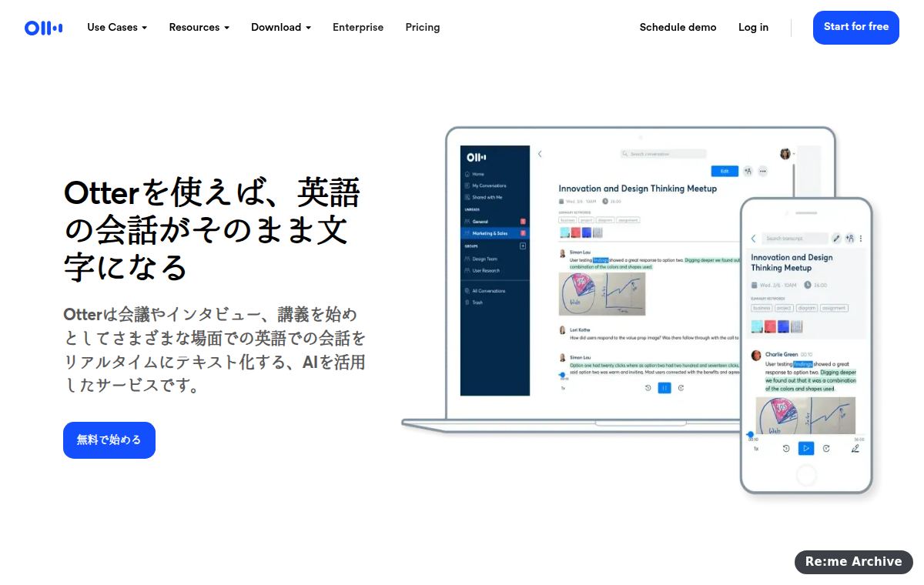Click the 1x speed control on laptop
The height and width of the screenshot is (585, 924).
(563, 388)
